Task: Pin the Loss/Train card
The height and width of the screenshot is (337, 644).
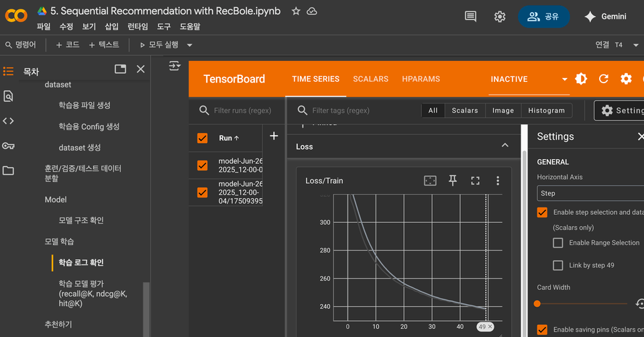Action: tap(453, 181)
